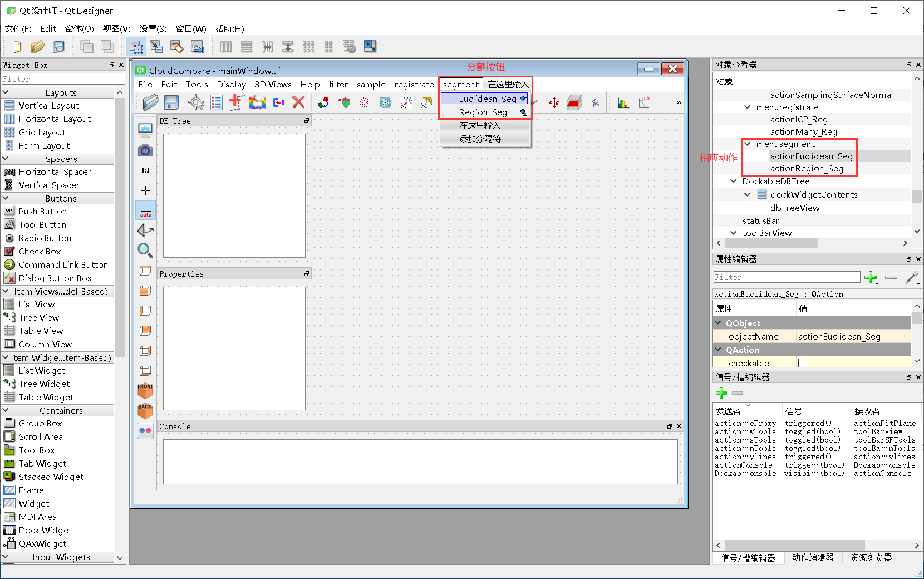Viewport: 924px width, 579px height.
Task: Float the Widget Box dock panel
Action: click(112, 65)
